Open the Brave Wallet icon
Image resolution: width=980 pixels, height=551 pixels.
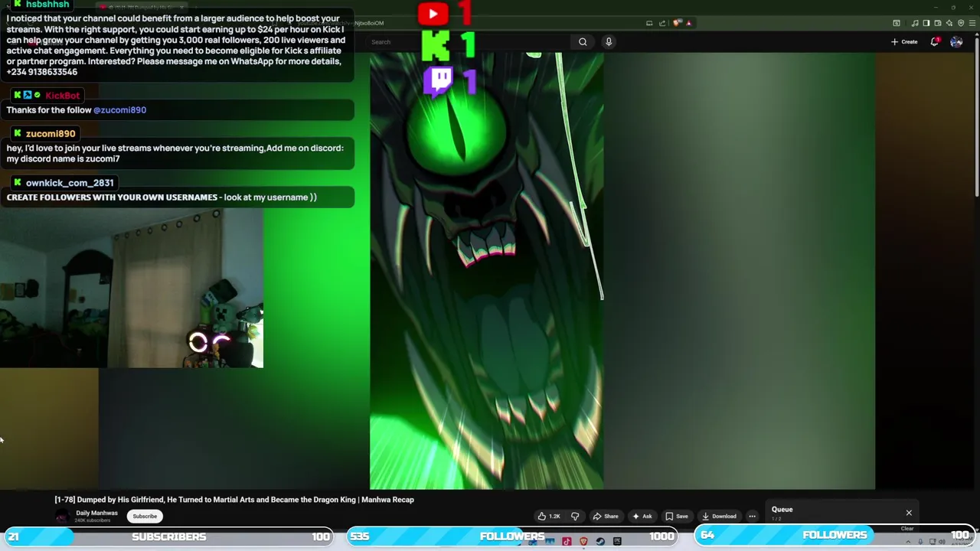(x=938, y=23)
